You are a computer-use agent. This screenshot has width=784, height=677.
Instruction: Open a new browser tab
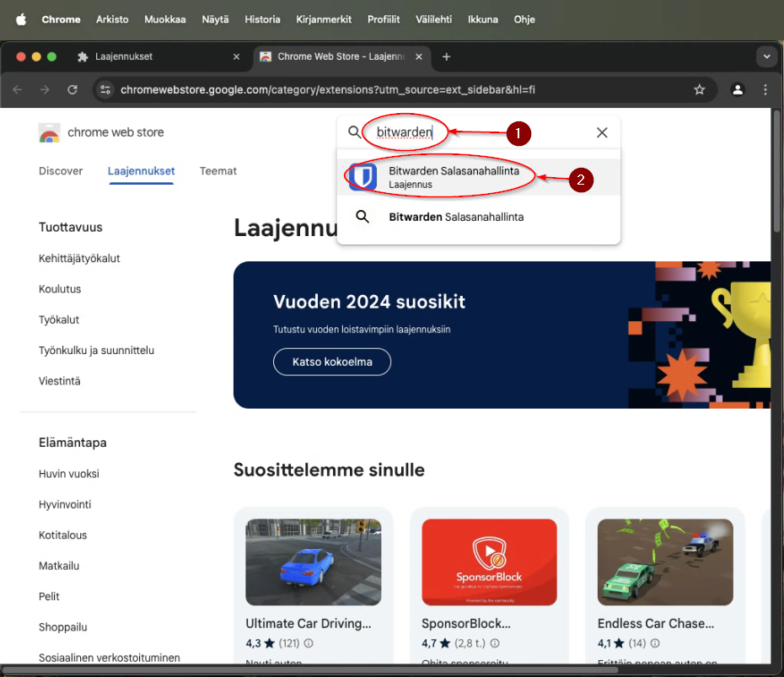(447, 57)
